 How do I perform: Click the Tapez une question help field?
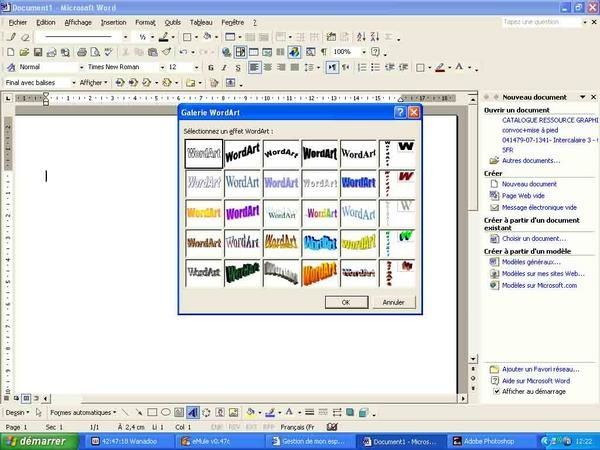pos(541,22)
